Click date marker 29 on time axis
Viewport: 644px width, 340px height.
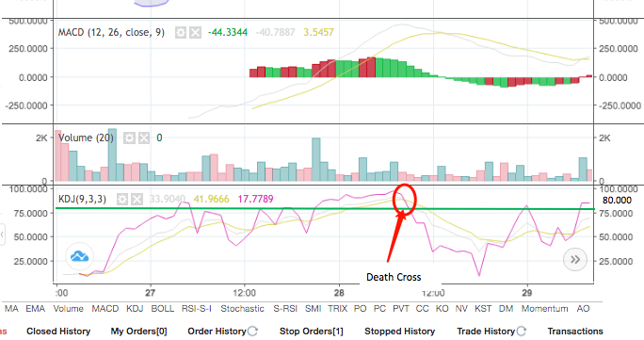tap(527, 293)
